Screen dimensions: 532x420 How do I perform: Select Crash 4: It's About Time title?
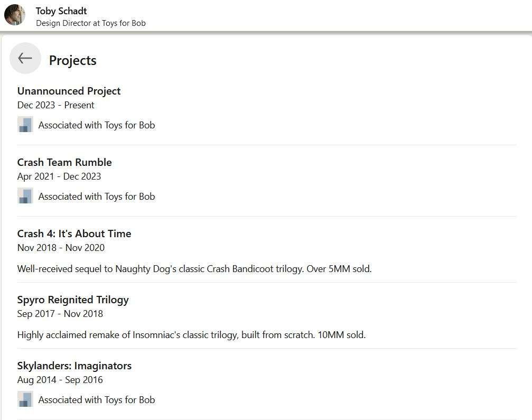pos(74,234)
